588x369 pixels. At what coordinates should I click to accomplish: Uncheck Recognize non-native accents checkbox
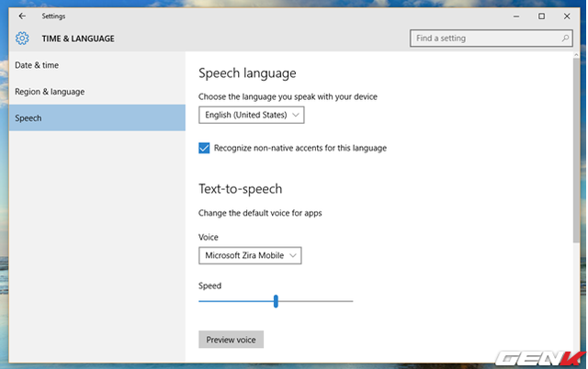click(204, 148)
